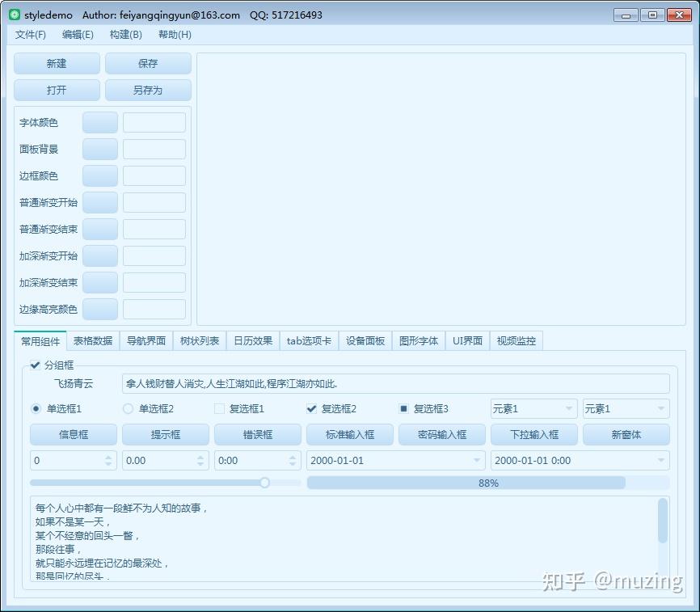
Task: Open the 日历效果 tab
Action: (252, 340)
